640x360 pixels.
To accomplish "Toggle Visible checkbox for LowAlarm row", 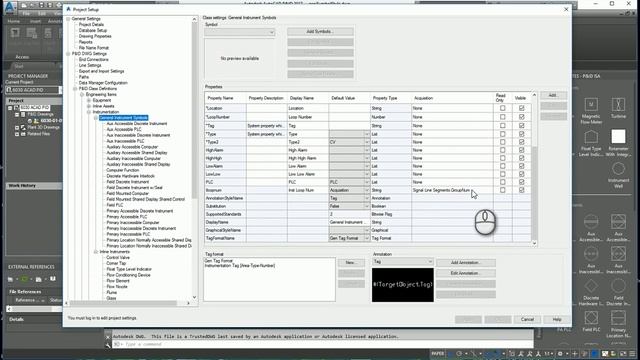I will coord(521,166).
